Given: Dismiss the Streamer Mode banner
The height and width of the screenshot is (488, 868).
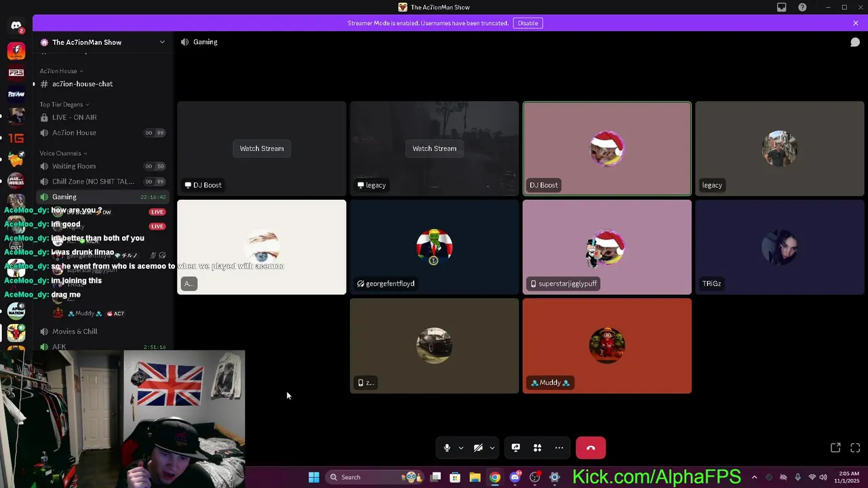Looking at the screenshot, I should click(856, 23).
